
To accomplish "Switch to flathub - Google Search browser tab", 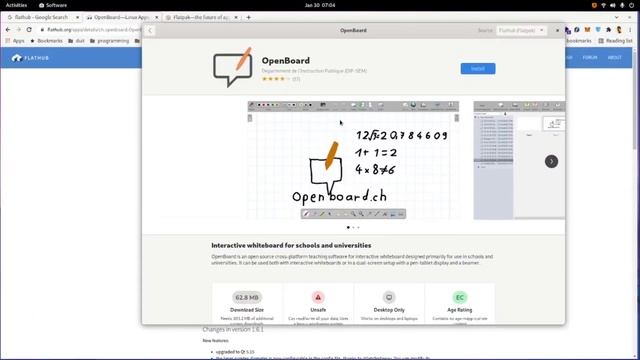I will [41, 18].
